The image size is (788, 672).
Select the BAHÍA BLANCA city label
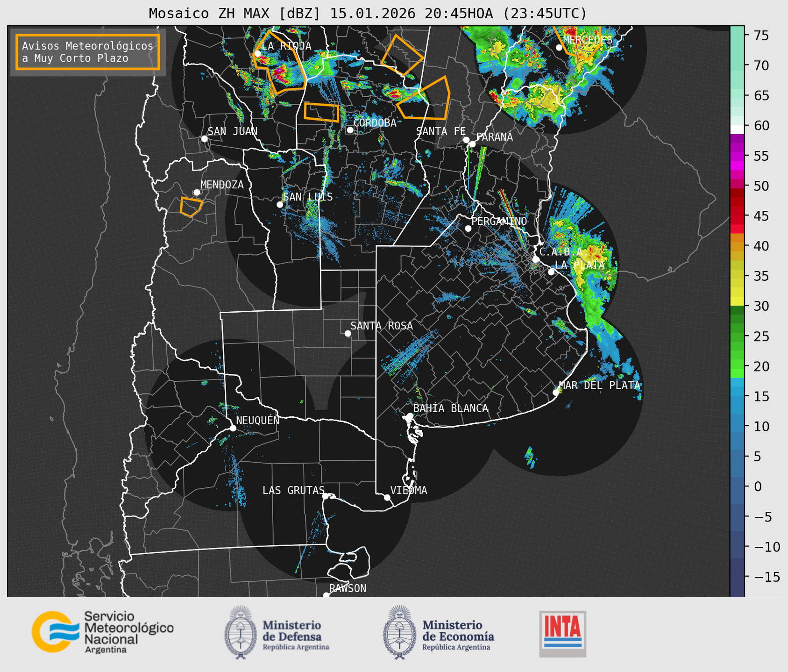(451, 408)
